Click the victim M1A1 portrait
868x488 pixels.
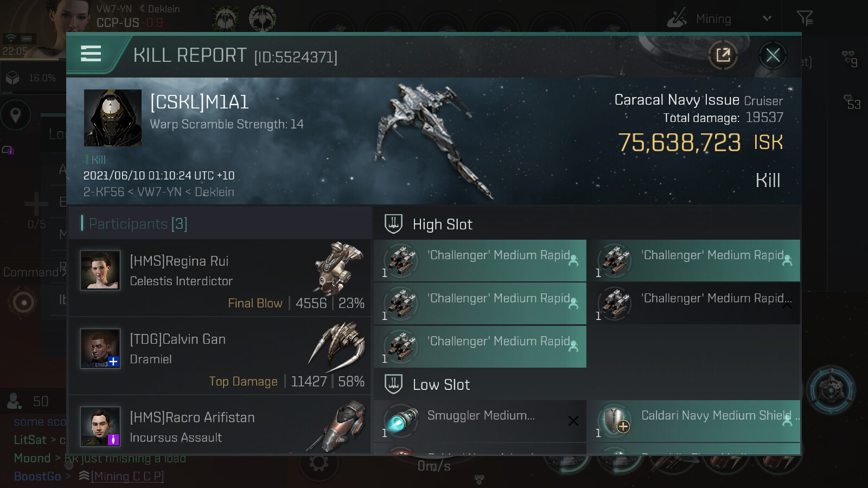point(113,118)
